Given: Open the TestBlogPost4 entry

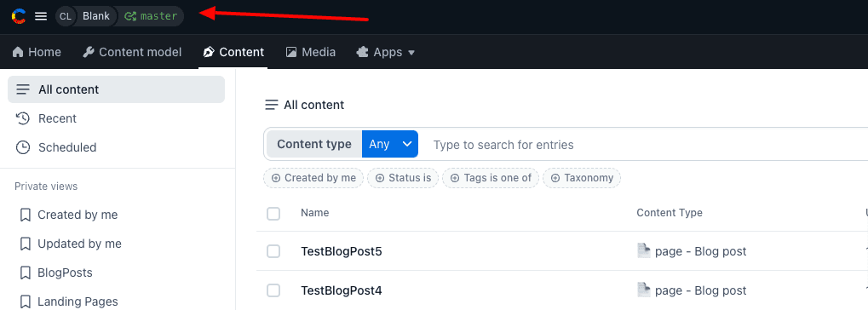Looking at the screenshot, I should pyautogui.click(x=342, y=290).
